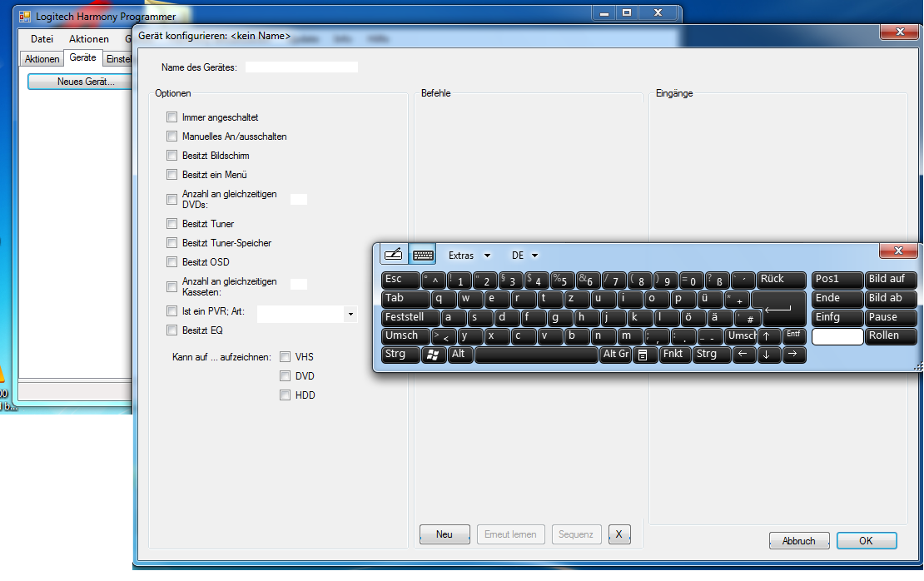This screenshot has width=924, height=581.
Task: Tick the VHS recording checkbox
Action: click(286, 356)
